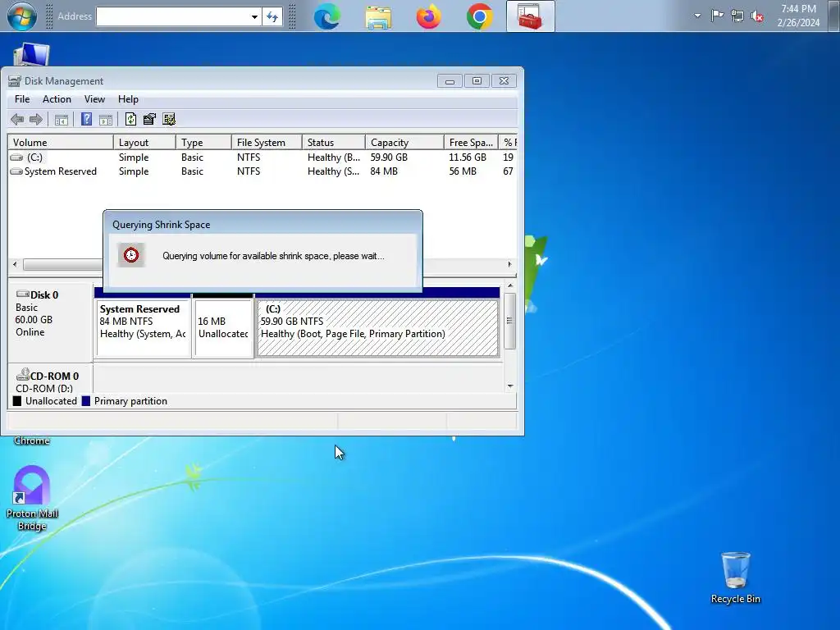Sort by the Capacity column header

(x=405, y=143)
